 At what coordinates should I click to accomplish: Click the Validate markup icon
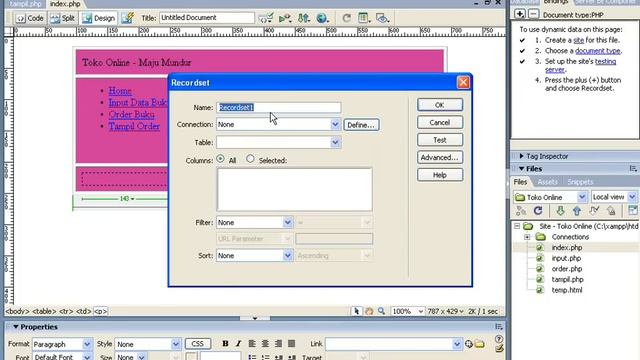(x=285, y=18)
